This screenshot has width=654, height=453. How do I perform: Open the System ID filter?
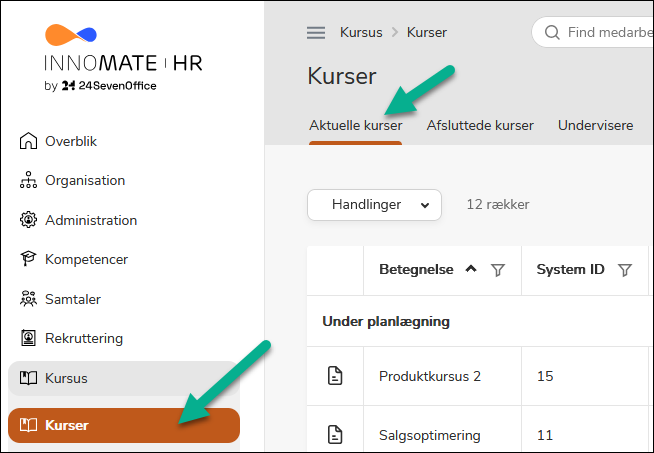click(x=625, y=270)
